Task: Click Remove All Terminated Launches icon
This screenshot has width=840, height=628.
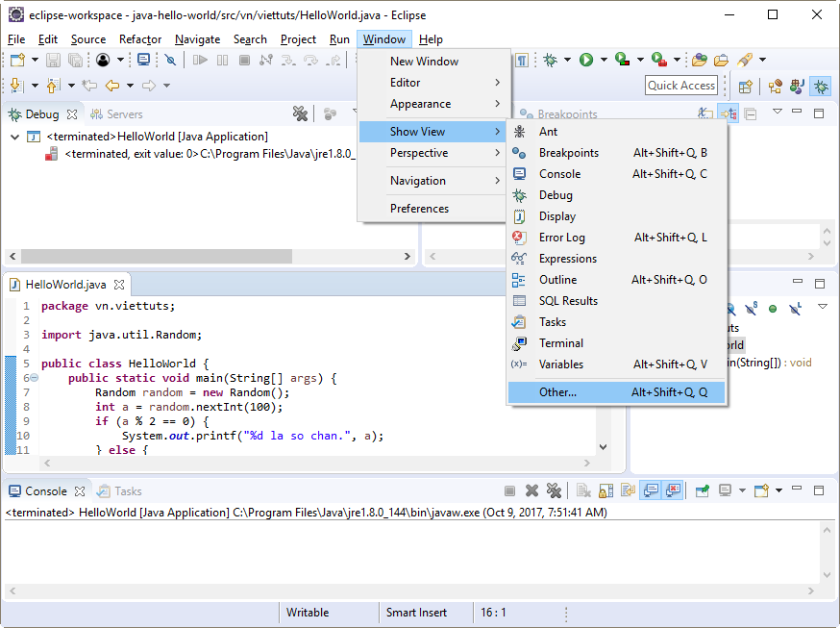Action: click(300, 113)
